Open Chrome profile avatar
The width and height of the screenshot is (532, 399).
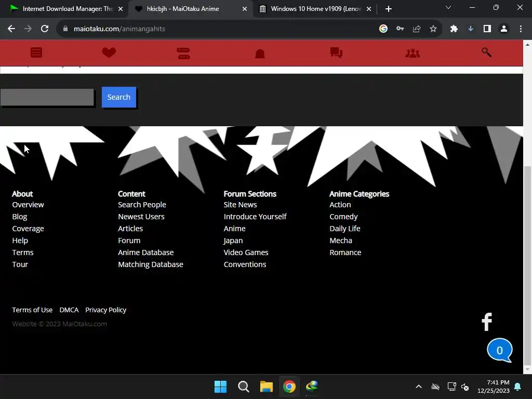point(504,29)
